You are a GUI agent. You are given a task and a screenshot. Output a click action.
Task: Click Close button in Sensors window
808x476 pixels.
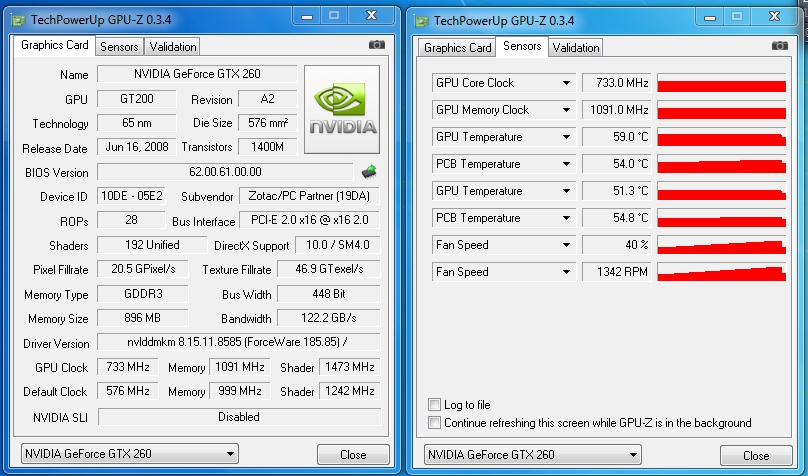tap(756, 455)
